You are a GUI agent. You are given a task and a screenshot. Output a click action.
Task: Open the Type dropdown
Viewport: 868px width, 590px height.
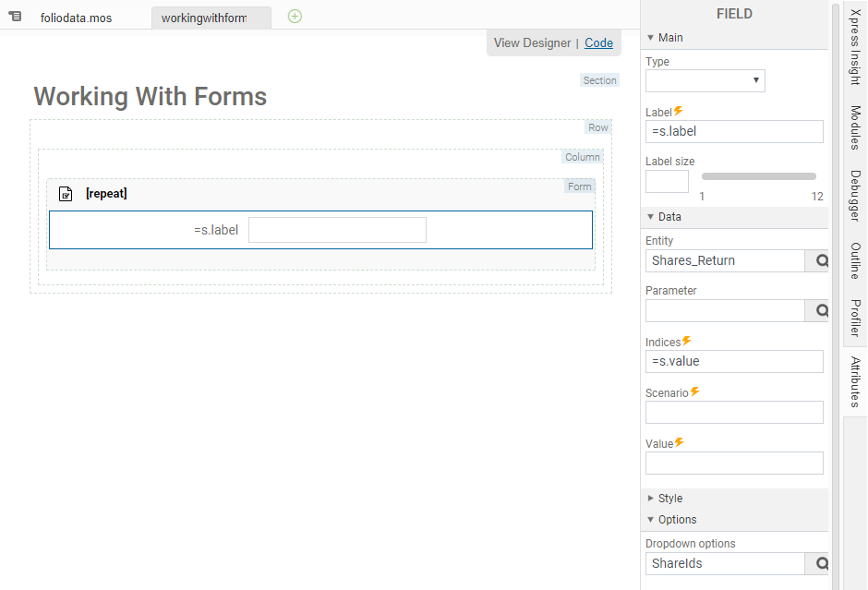(x=705, y=80)
